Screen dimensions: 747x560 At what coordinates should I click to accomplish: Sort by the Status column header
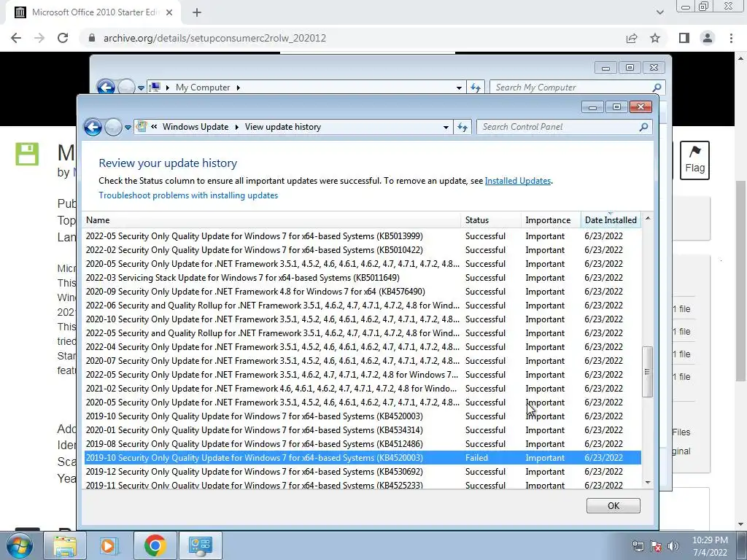[x=491, y=220]
